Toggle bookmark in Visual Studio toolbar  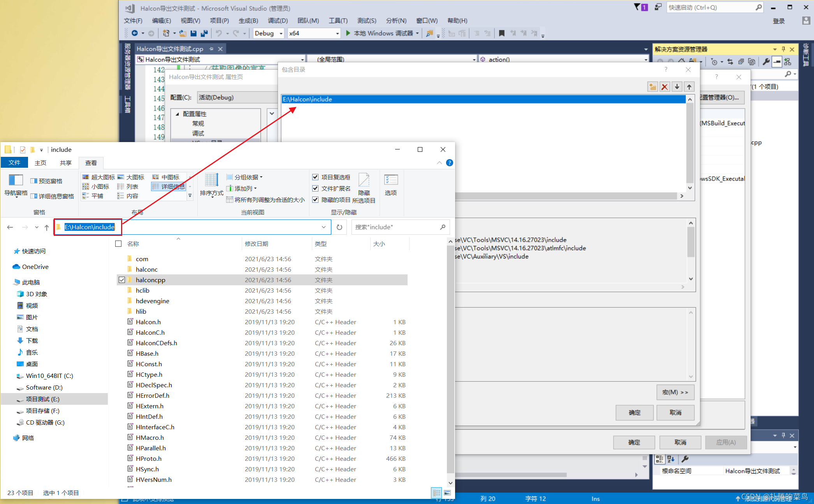pyautogui.click(x=502, y=33)
